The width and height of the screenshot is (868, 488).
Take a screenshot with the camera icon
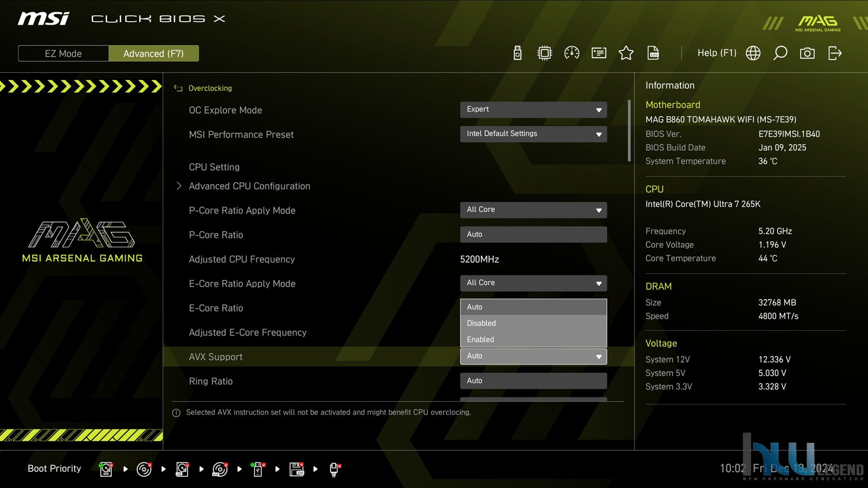(x=808, y=53)
